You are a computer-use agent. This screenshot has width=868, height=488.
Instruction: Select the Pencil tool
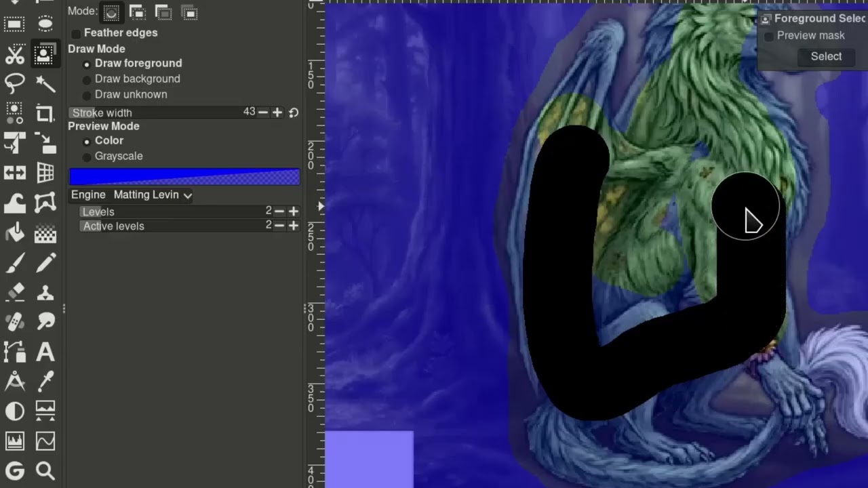click(x=45, y=263)
